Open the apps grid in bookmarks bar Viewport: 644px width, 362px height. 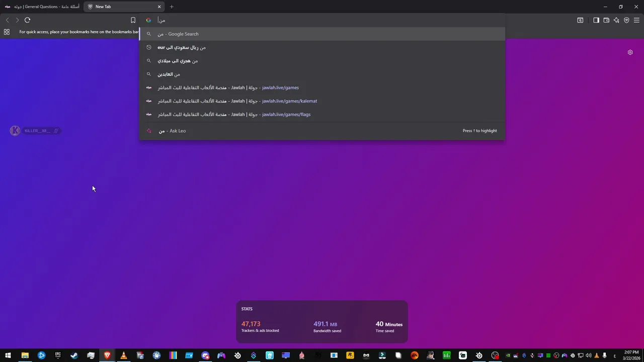(7, 32)
